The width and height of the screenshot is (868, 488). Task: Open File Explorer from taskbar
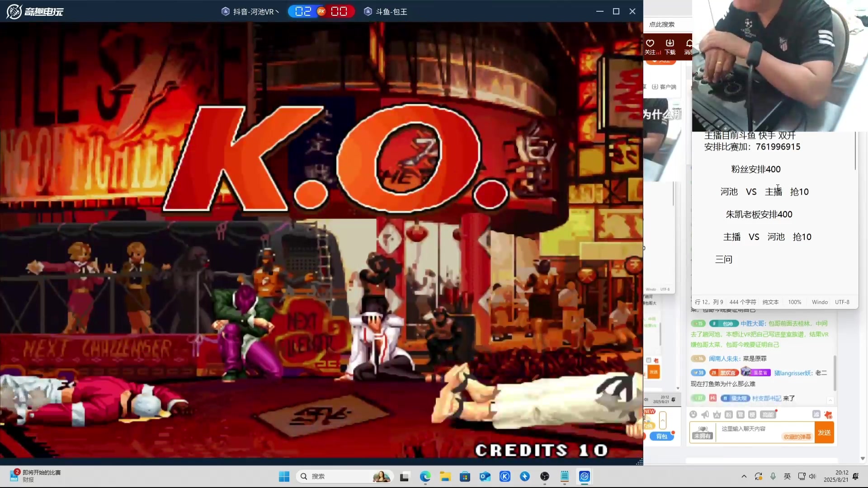(445, 476)
